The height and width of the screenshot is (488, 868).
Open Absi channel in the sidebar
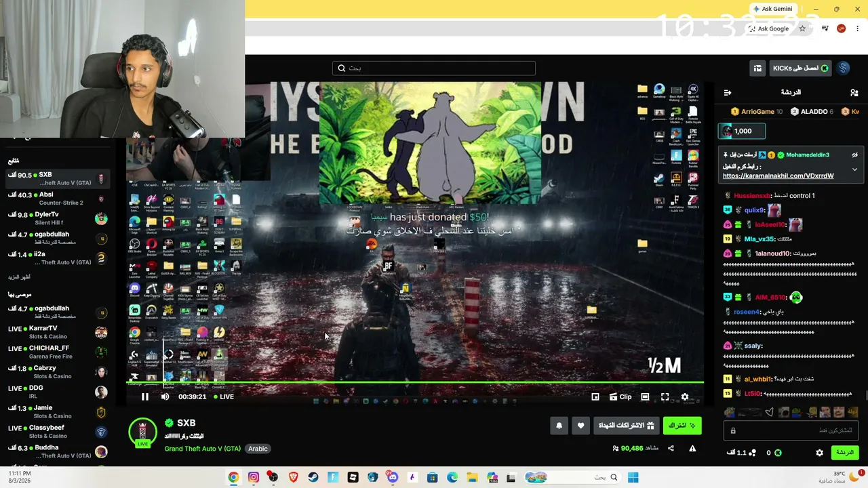pyautogui.click(x=58, y=199)
